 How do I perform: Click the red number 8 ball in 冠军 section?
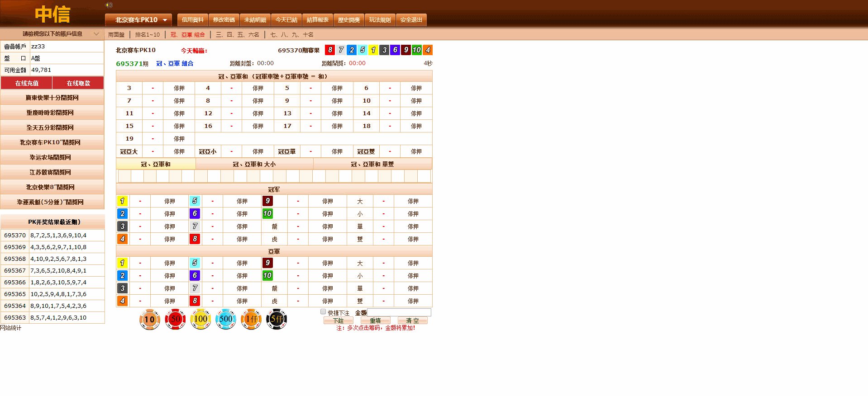[195, 239]
